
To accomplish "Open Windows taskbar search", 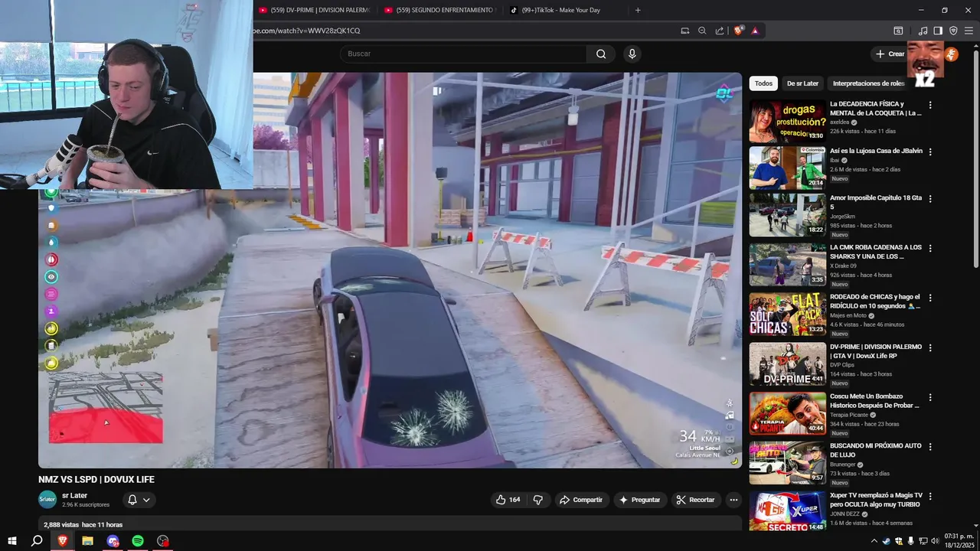I will point(37,540).
